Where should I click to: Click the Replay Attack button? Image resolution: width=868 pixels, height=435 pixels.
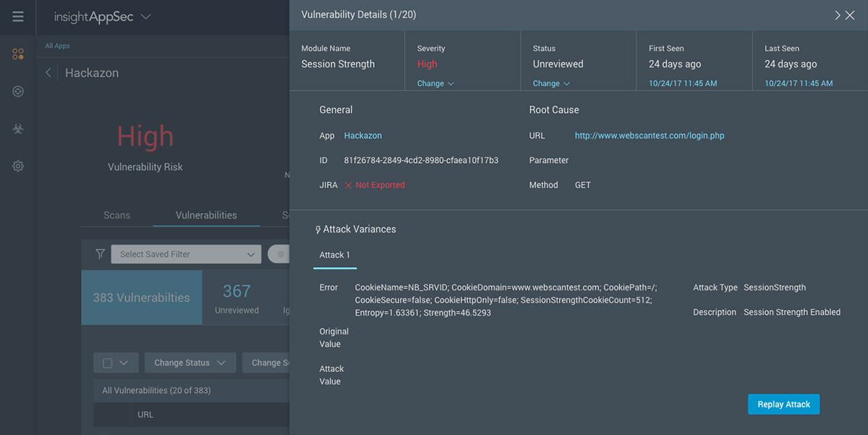[x=783, y=405]
